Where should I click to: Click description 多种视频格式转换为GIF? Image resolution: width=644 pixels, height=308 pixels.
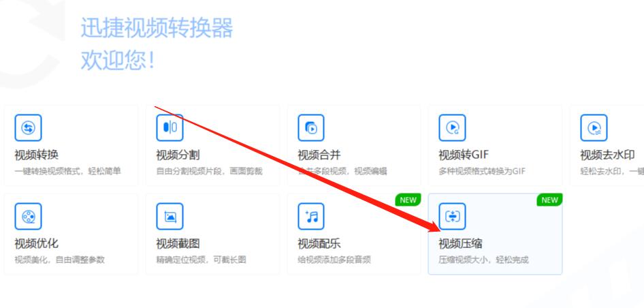tap(482, 171)
